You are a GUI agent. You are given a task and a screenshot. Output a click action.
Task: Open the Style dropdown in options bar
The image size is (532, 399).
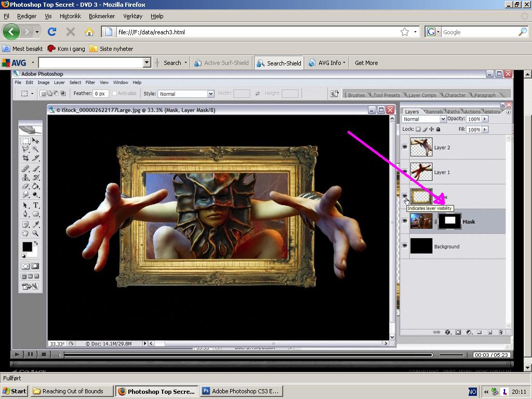point(211,94)
